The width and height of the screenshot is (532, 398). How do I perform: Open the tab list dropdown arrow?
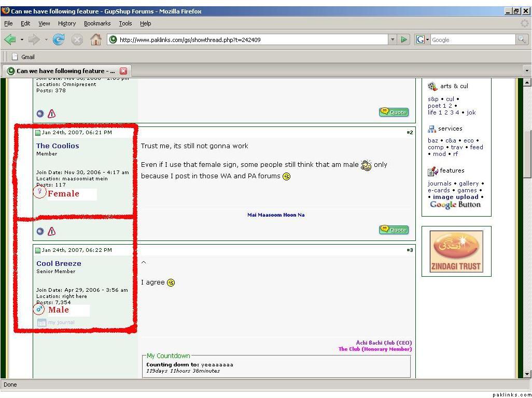click(527, 71)
